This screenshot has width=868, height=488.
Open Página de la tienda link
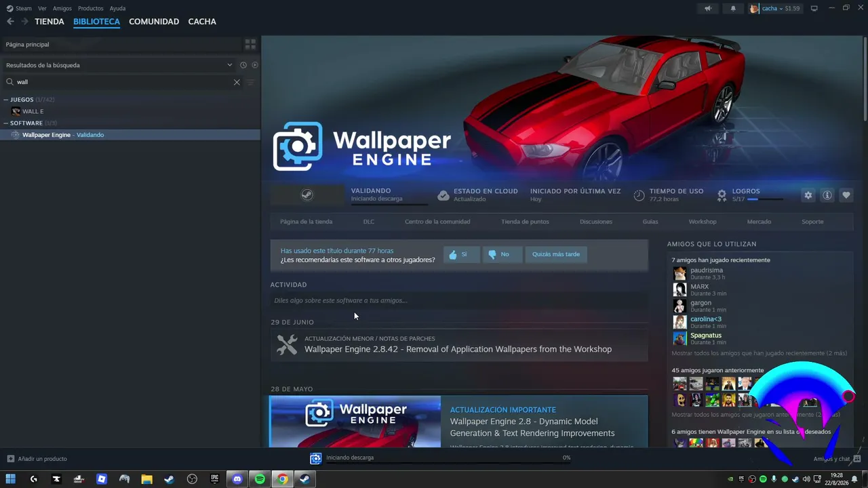[307, 222]
